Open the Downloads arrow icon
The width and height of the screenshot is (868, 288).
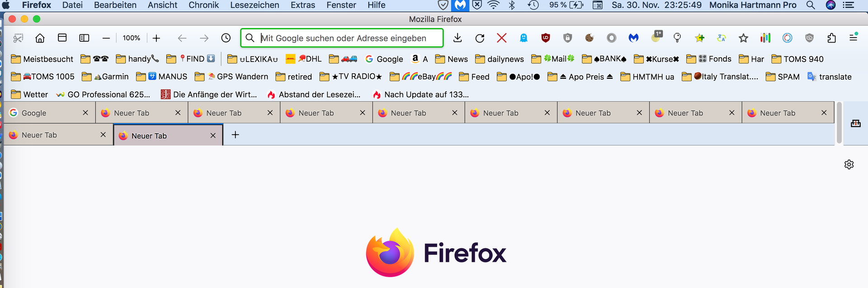[458, 38]
